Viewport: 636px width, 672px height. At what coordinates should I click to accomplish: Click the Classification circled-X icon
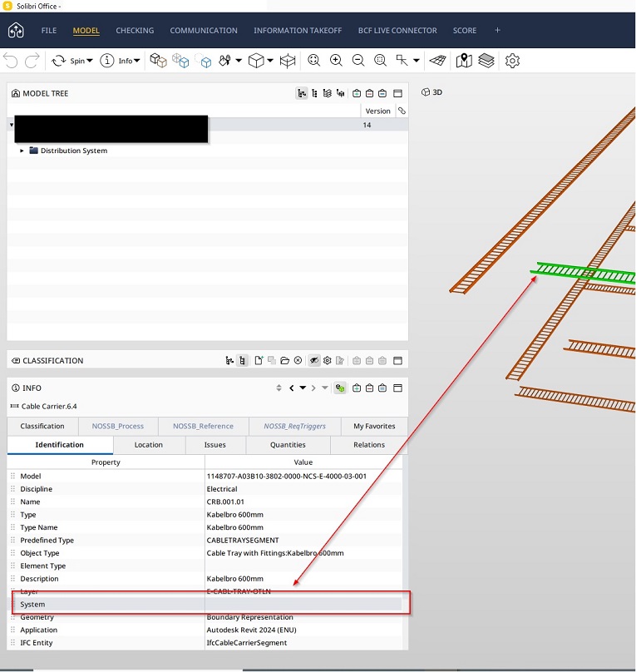tap(298, 360)
